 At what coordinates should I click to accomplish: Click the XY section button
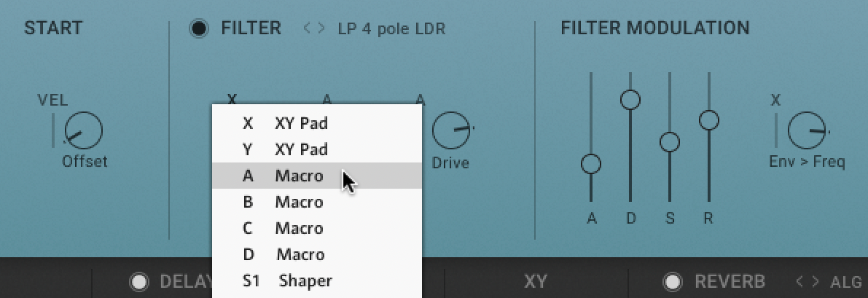(x=536, y=282)
